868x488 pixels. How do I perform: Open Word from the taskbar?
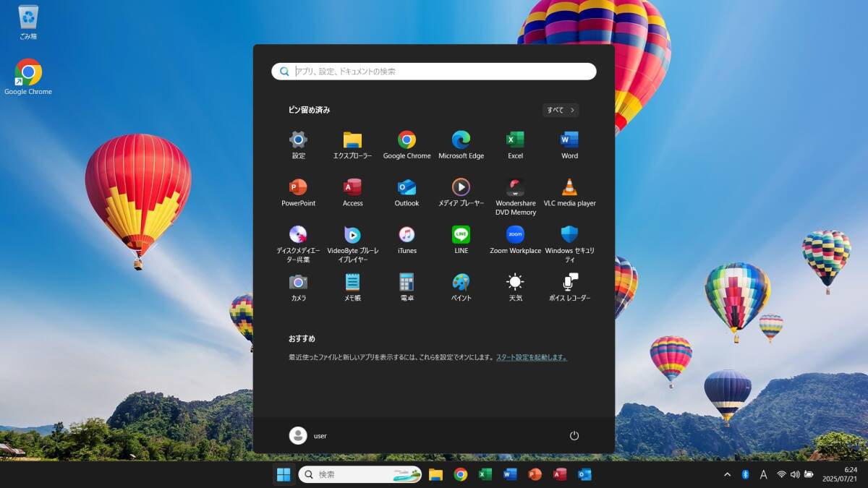pos(510,474)
